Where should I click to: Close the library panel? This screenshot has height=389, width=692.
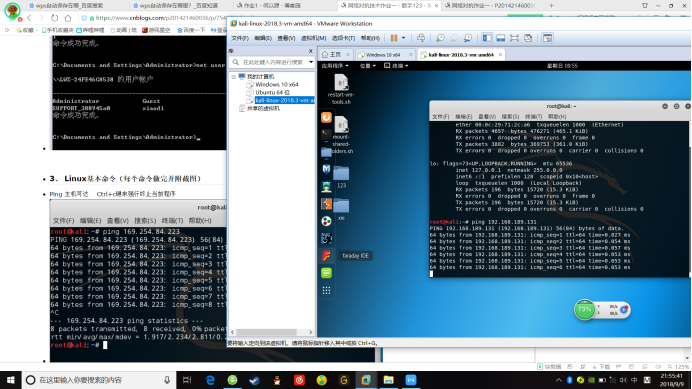click(310, 51)
